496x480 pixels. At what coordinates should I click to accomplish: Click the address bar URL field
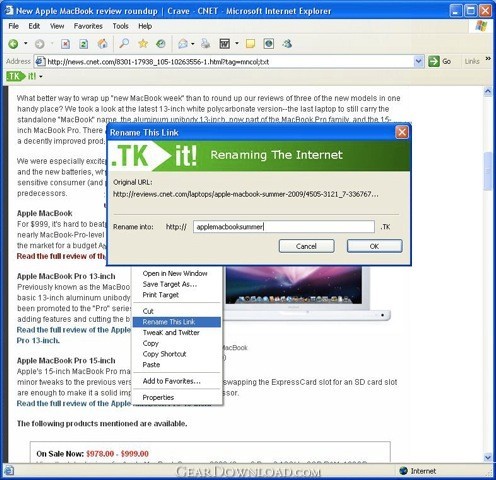(230, 61)
